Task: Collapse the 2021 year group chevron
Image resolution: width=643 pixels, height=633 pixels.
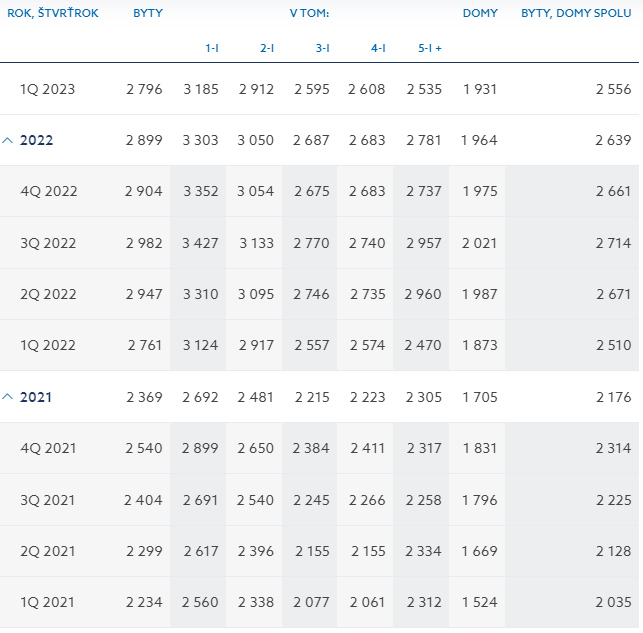Action: click(x=8, y=398)
